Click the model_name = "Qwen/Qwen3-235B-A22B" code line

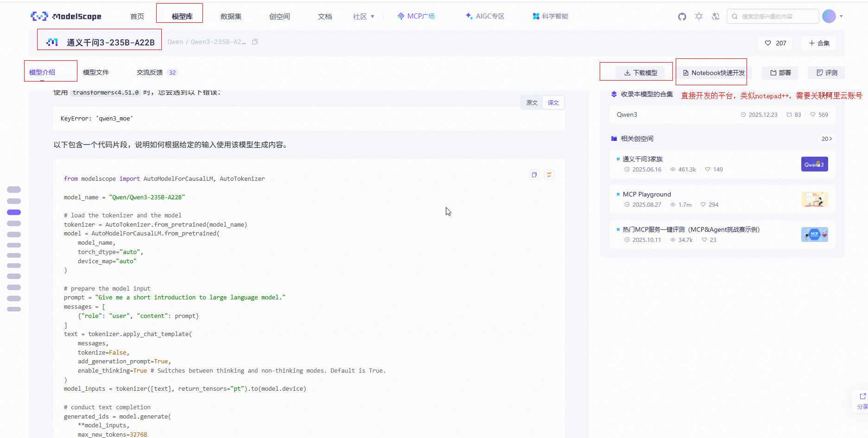point(124,197)
